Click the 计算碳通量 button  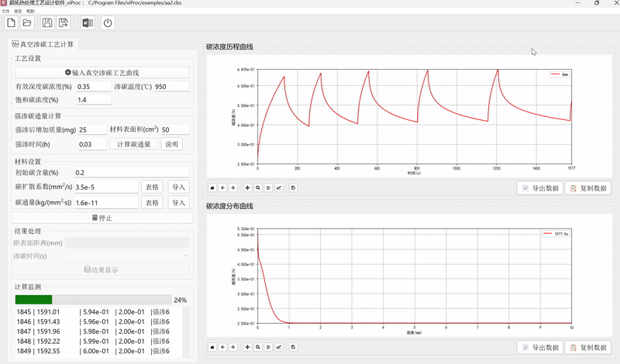pyautogui.click(x=133, y=144)
